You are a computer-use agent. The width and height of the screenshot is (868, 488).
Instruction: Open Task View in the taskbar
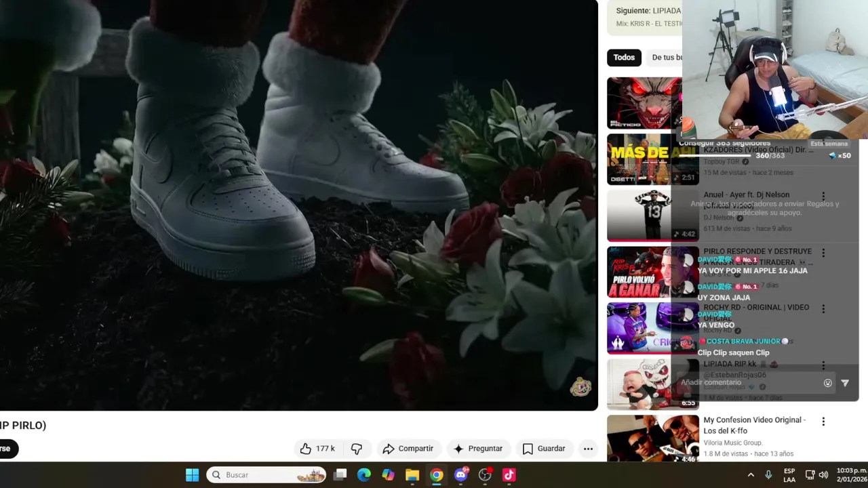[340, 475]
